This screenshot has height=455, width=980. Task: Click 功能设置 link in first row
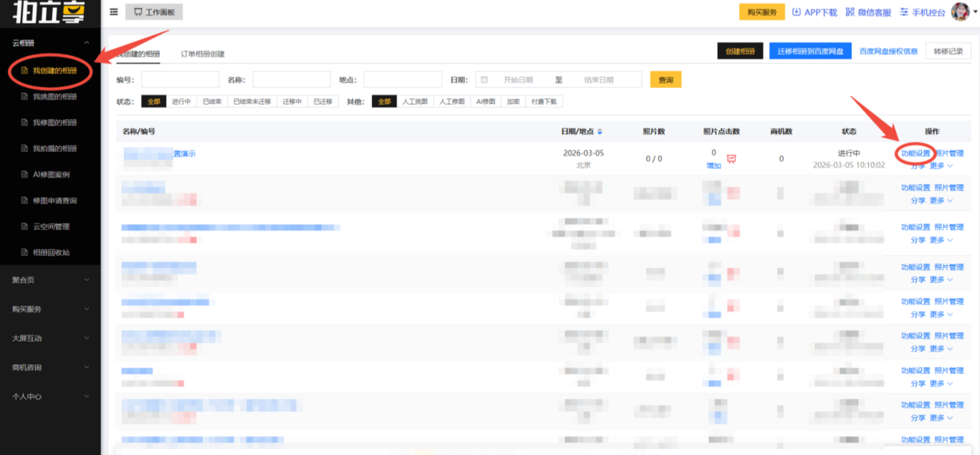(915, 153)
